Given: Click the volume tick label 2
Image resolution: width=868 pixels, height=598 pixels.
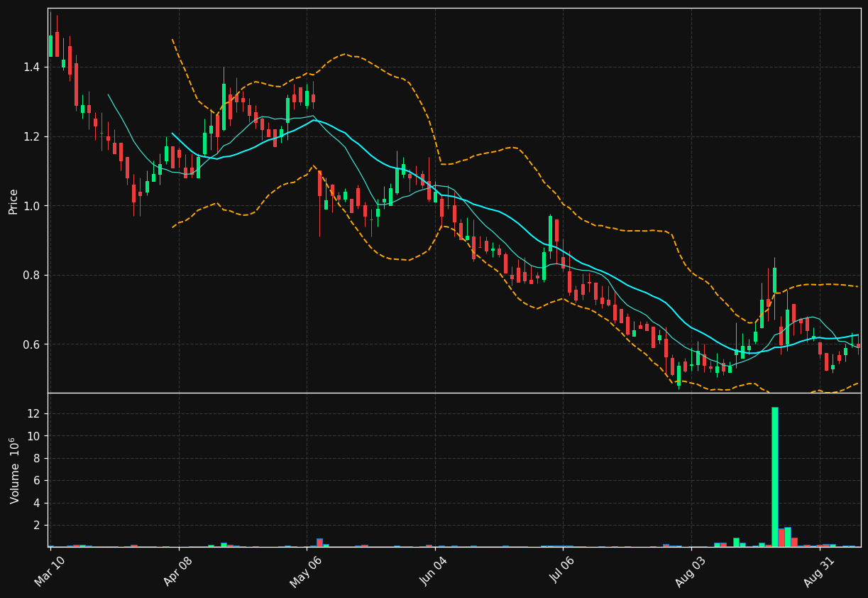Looking at the screenshot, I should [x=38, y=525].
